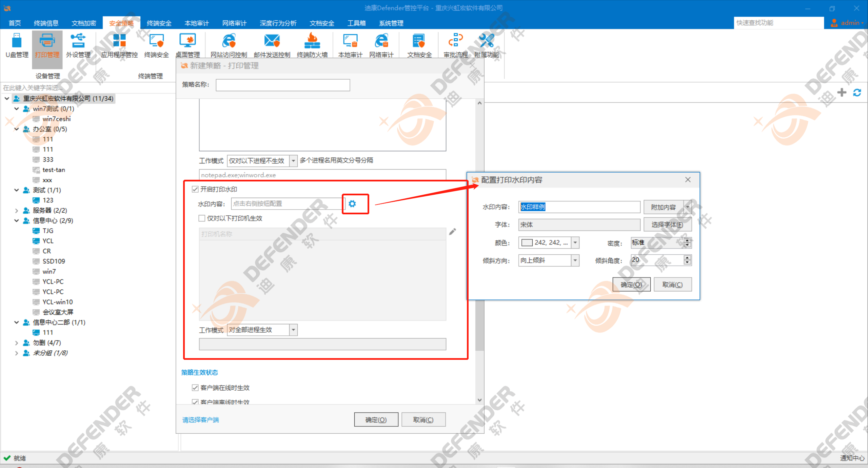Click 确定 in watermark config dialog
The width and height of the screenshot is (868, 468).
(x=631, y=284)
